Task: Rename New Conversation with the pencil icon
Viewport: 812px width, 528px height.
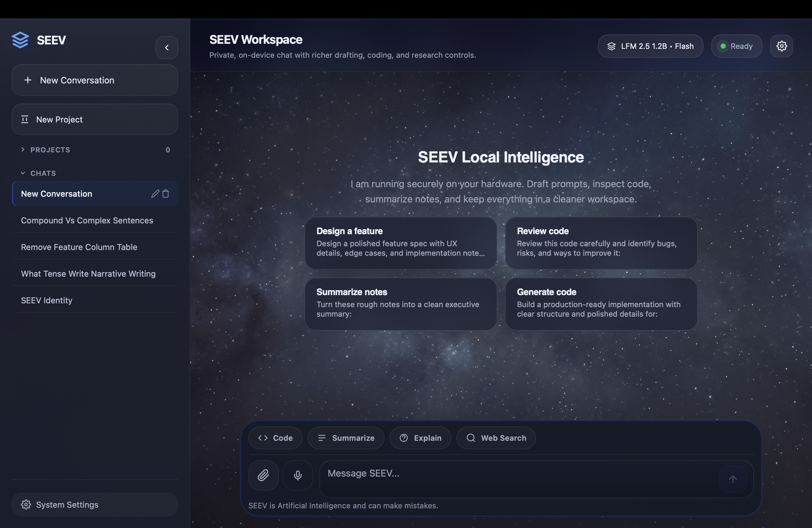Action: 155,194
